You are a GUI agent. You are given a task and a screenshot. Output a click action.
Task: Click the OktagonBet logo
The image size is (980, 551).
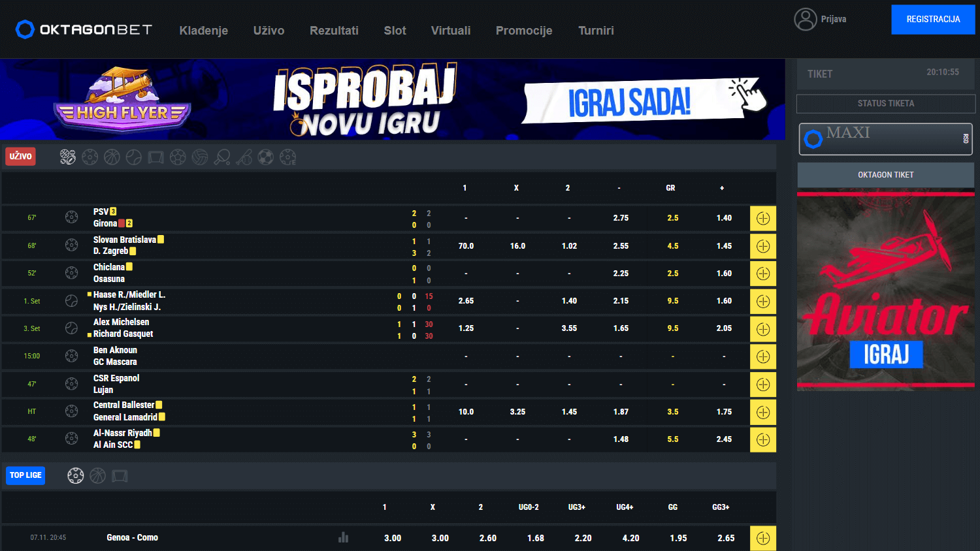84,29
